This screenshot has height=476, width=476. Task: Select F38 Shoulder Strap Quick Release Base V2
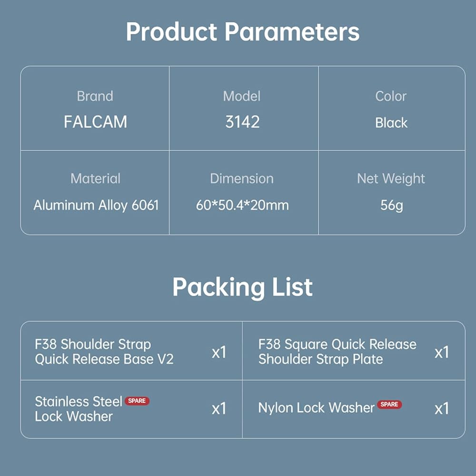tap(104, 352)
